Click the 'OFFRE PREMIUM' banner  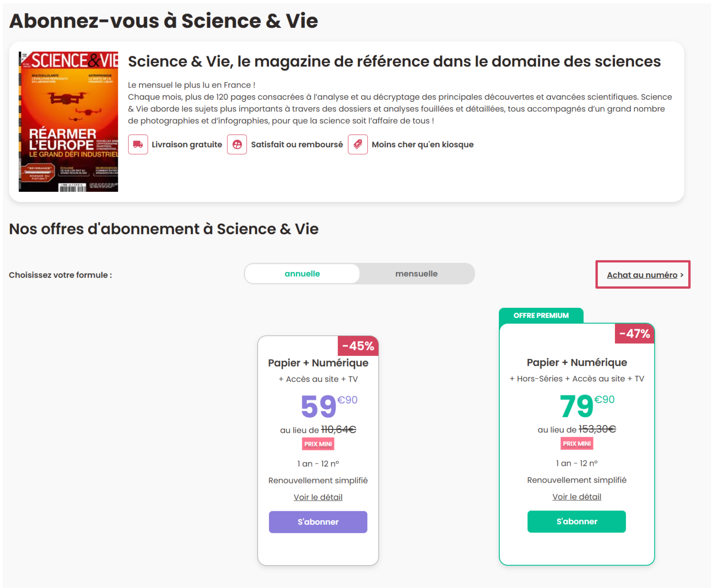pos(542,315)
